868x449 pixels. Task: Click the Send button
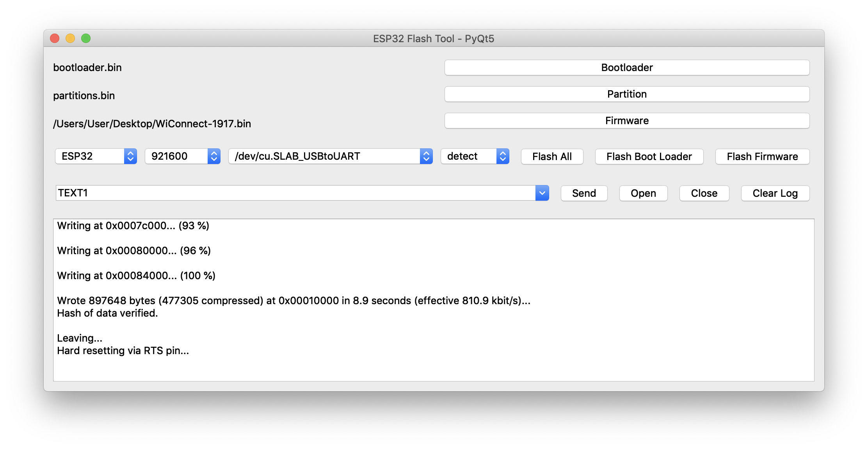pos(584,193)
